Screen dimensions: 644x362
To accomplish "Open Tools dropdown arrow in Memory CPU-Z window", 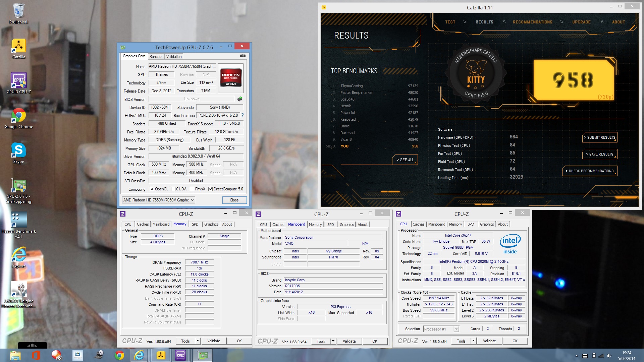I will tap(198, 341).
